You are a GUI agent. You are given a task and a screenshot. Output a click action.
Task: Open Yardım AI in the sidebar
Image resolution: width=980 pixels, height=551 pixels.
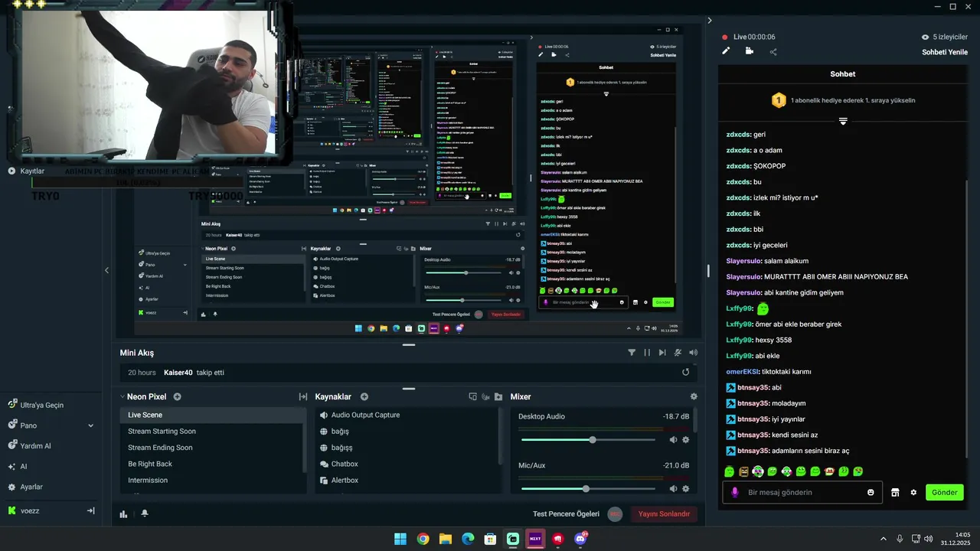(29, 446)
